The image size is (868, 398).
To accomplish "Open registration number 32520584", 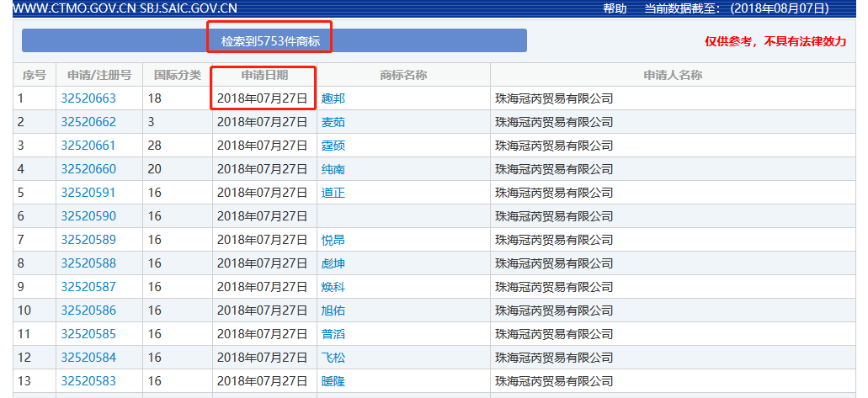I will (x=88, y=358).
